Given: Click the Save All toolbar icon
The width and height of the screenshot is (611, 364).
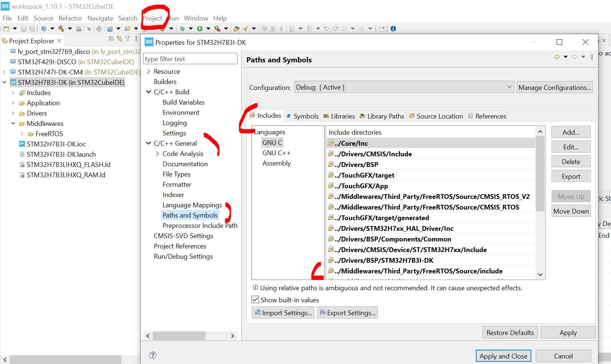Looking at the screenshot, I should (32, 29).
